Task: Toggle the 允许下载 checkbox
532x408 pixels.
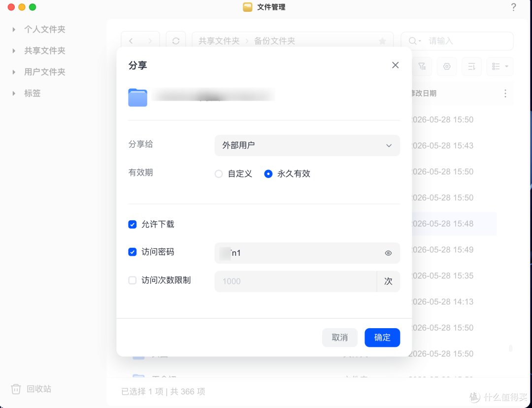Action: coord(133,224)
